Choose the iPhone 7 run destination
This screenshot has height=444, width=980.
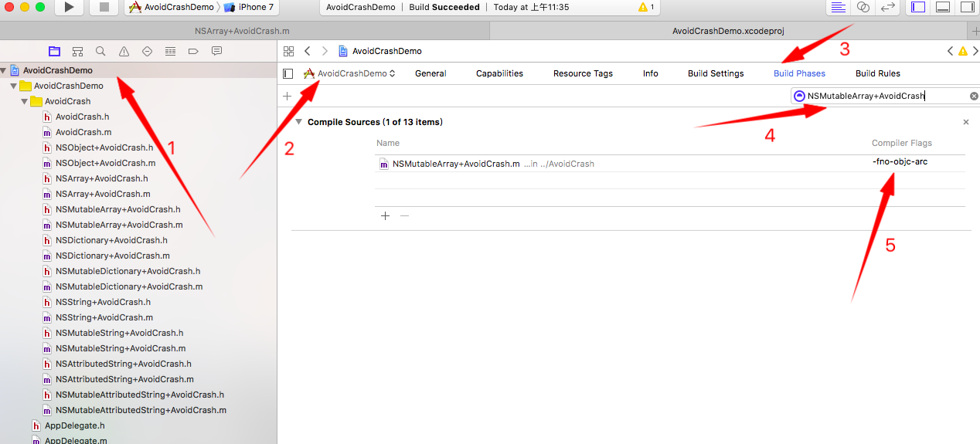click(x=249, y=7)
